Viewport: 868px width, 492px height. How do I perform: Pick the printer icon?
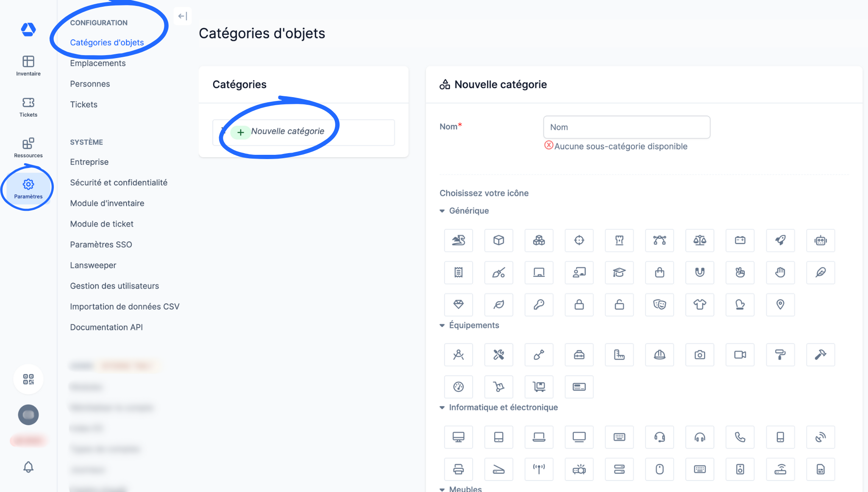pyautogui.click(x=458, y=469)
